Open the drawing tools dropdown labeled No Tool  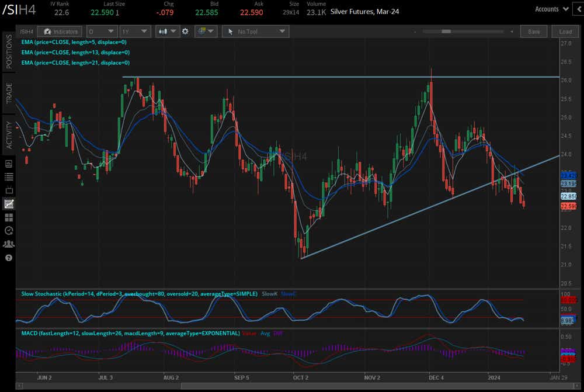(x=255, y=32)
